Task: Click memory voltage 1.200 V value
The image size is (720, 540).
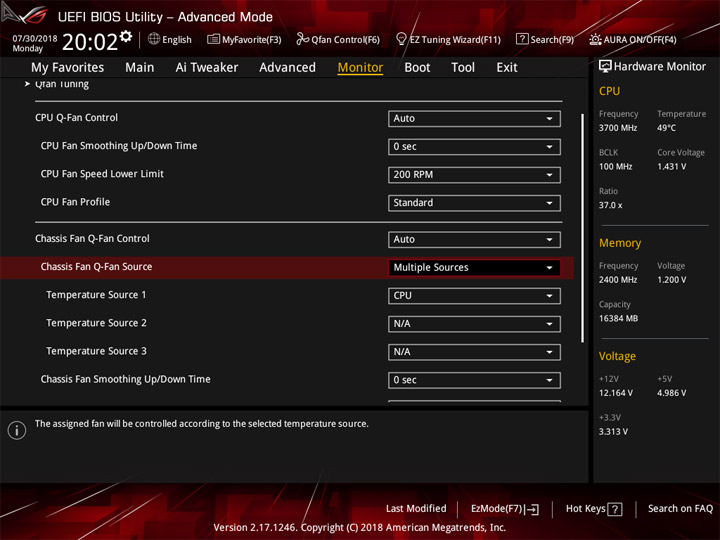Action: coord(671,280)
